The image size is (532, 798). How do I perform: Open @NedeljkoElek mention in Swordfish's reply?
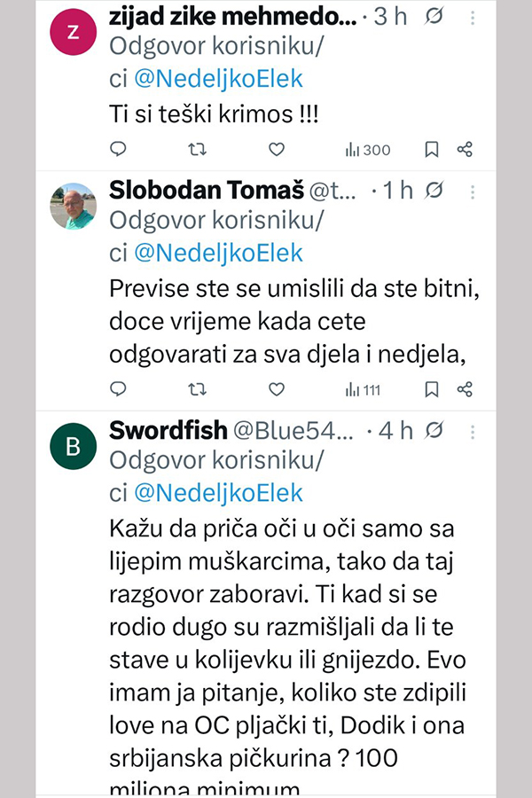[x=218, y=493]
